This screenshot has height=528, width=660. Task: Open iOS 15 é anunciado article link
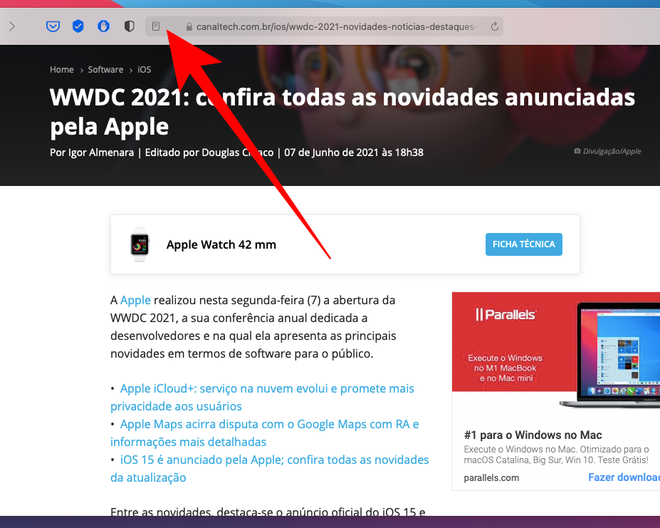point(270,468)
